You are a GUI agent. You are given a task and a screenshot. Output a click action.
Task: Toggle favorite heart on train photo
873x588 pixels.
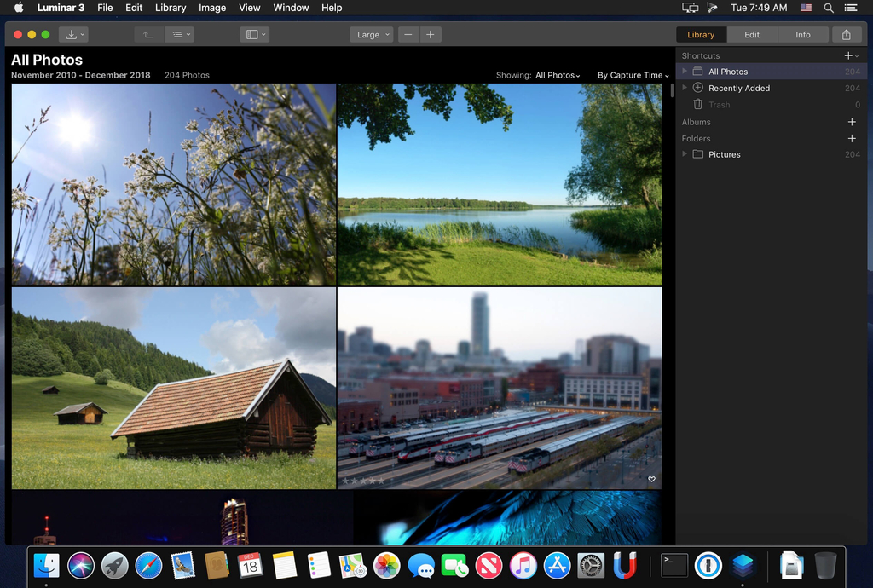[651, 480]
